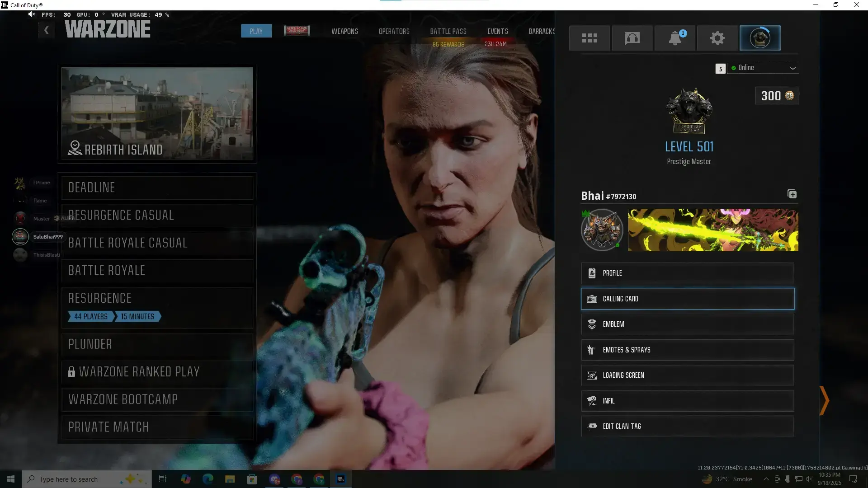Click the orange right chevron arrow
This screenshot has width=868, height=488.
point(824,400)
